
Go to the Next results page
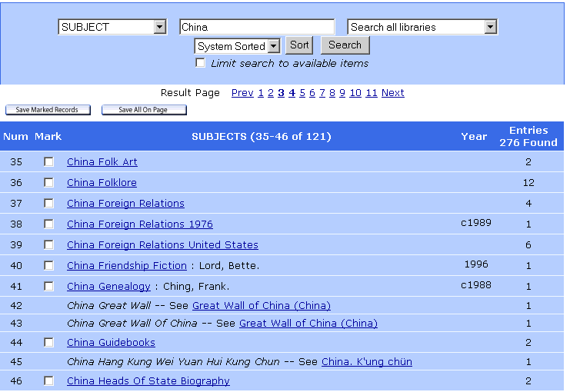(x=392, y=93)
